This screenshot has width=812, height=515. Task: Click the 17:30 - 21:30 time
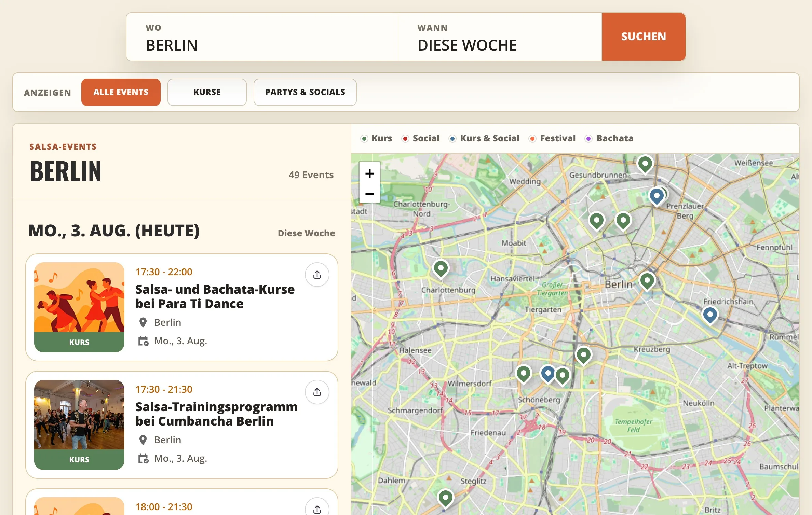164,389
